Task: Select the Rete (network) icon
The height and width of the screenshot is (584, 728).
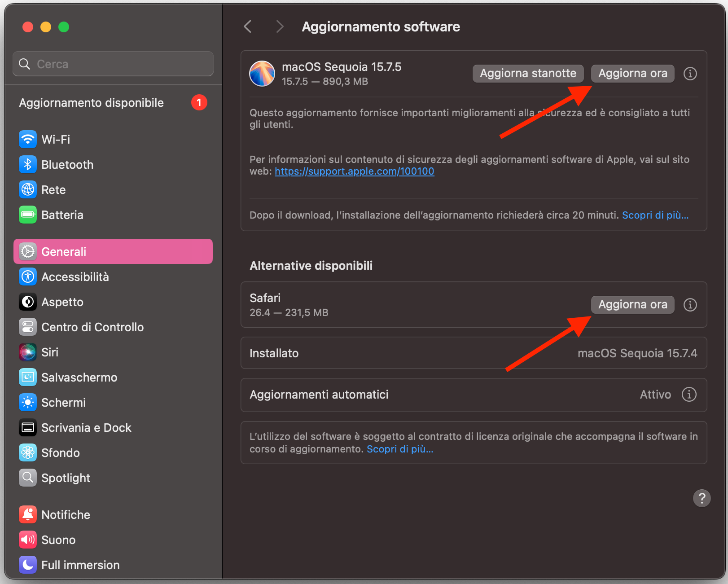Action: [x=27, y=189]
